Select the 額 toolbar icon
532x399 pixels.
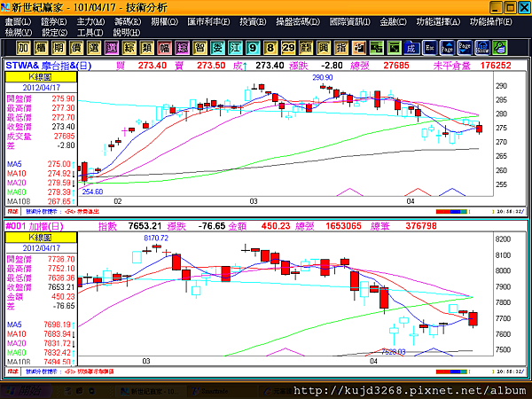point(306,48)
